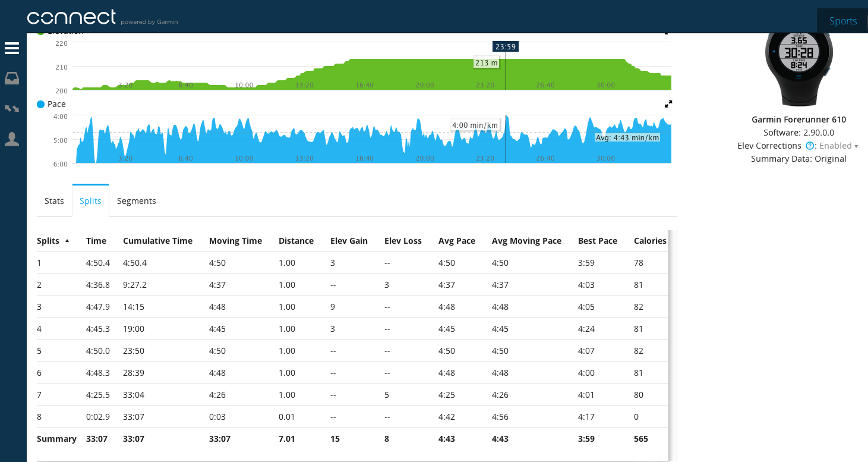Switch to the Stats tab

[54, 201]
